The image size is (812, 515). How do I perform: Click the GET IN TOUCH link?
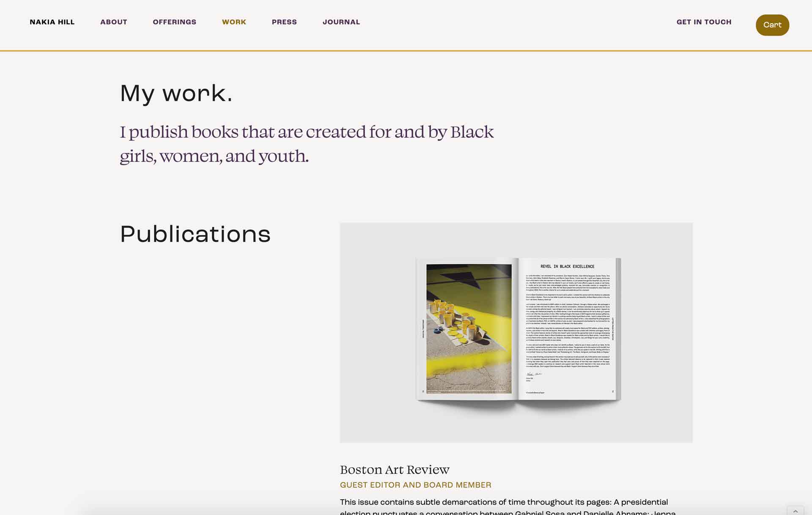(704, 22)
